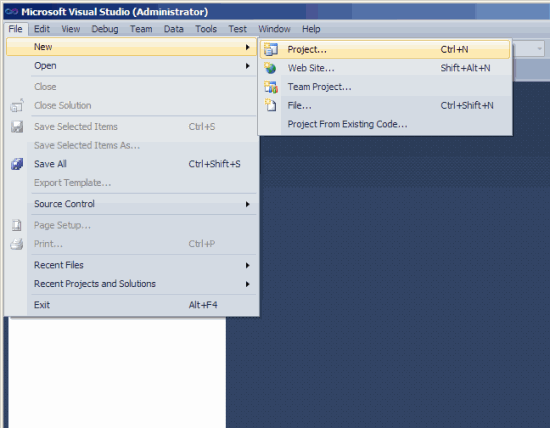Click the Close Solution icon
Viewport: 550px width, 428px height.
pyautogui.click(x=17, y=105)
